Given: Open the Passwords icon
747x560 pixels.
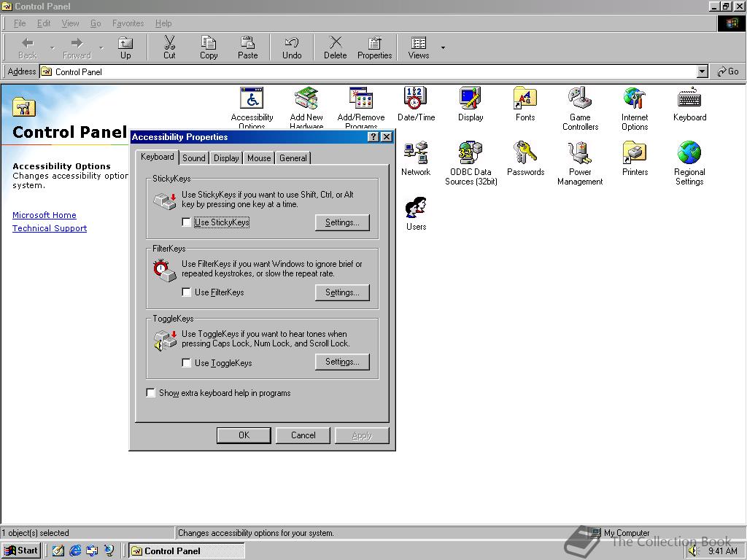Looking at the screenshot, I should coord(525,153).
